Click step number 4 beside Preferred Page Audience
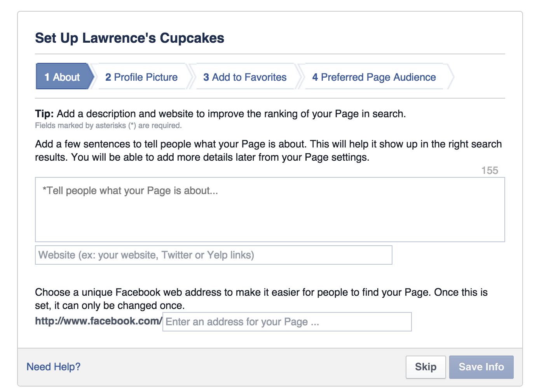 (x=315, y=77)
